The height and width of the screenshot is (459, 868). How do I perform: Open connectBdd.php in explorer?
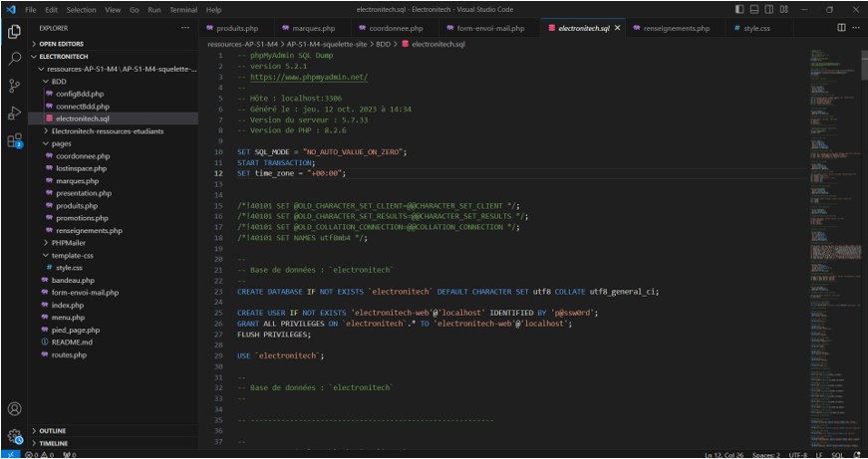coord(113,107)
